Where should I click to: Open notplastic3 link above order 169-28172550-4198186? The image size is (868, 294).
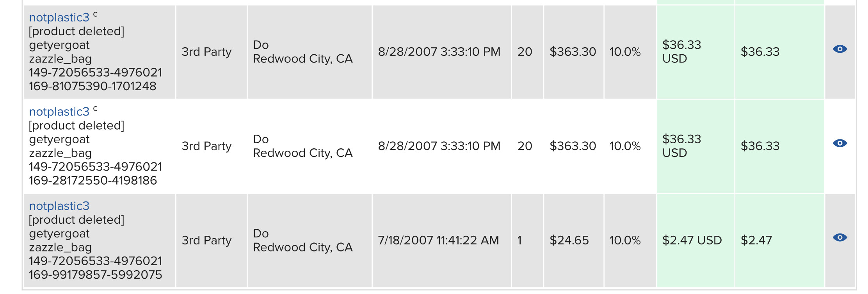[59, 112]
